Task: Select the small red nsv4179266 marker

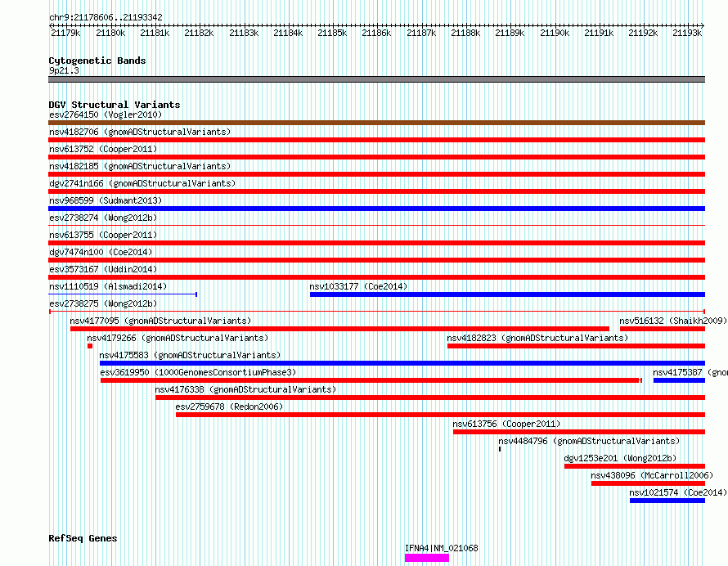Action: pos(90,346)
